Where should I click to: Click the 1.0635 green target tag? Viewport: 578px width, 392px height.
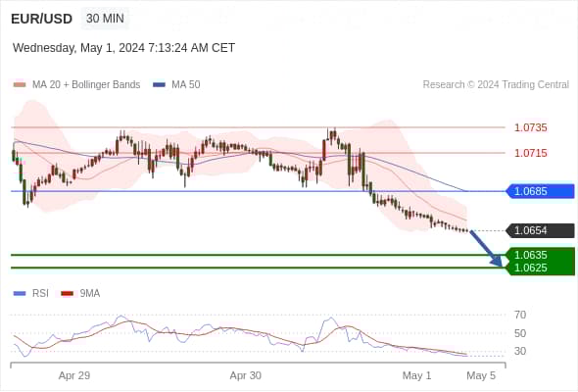coord(541,255)
